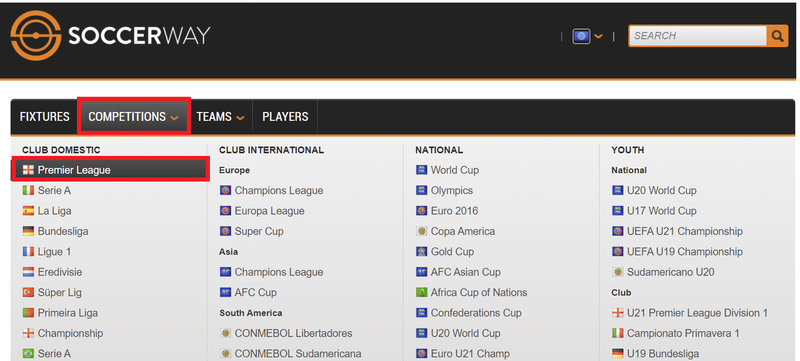Click the Portugal flag next to Primeira Liga
Image resolution: width=800 pixels, height=361 pixels.
(28, 313)
